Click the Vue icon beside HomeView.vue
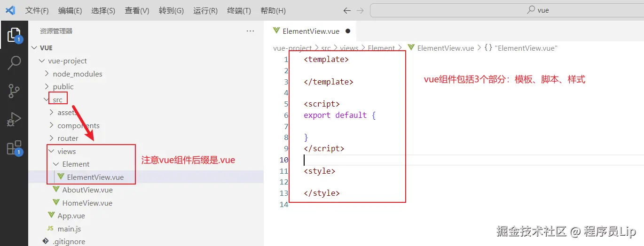This screenshot has width=644, height=246. tap(56, 203)
